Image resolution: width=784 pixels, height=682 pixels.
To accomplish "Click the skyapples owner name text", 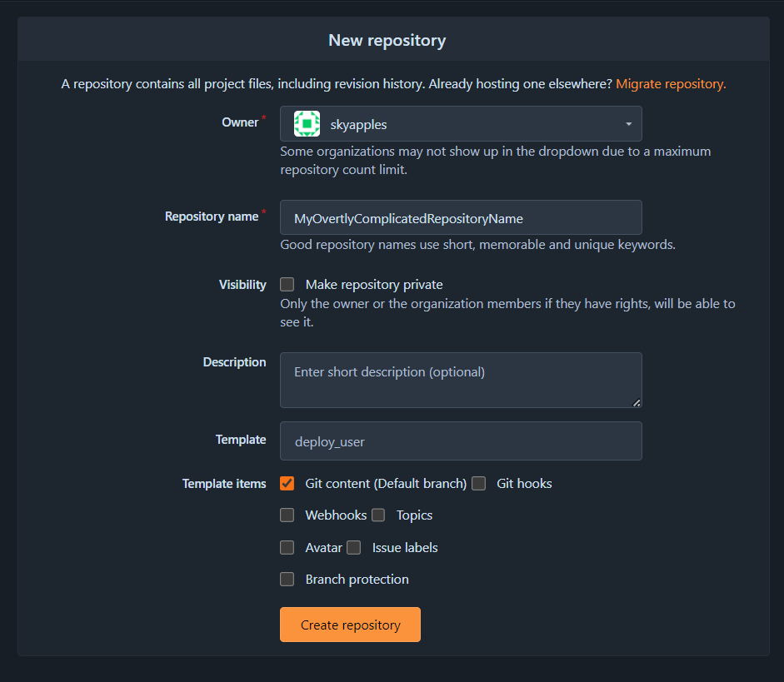I will point(358,124).
